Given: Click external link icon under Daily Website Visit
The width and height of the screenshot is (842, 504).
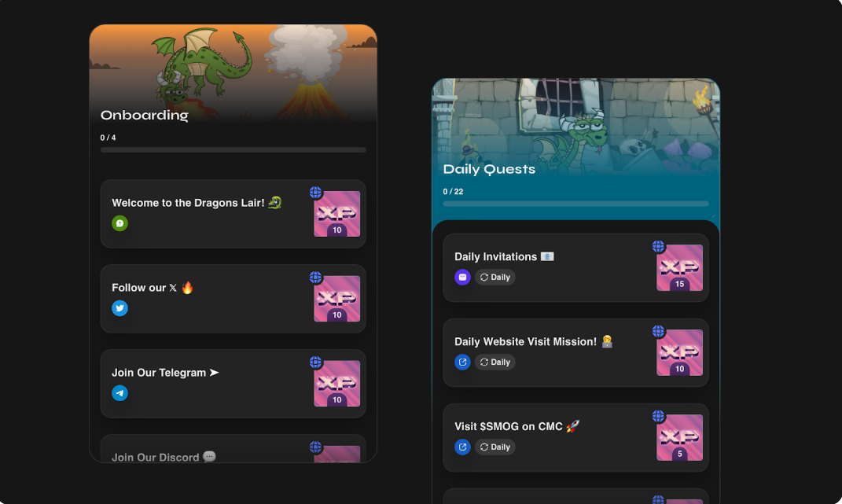Looking at the screenshot, I should point(462,362).
